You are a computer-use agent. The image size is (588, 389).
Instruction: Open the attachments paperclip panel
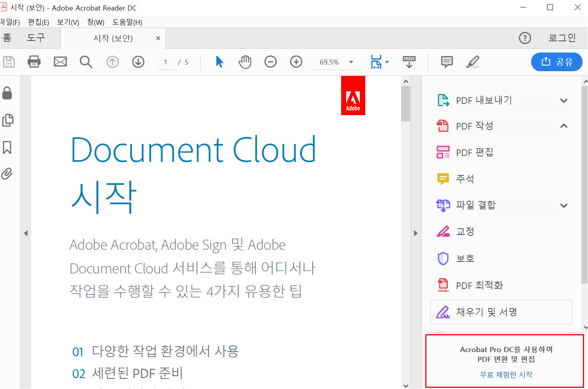(x=7, y=173)
